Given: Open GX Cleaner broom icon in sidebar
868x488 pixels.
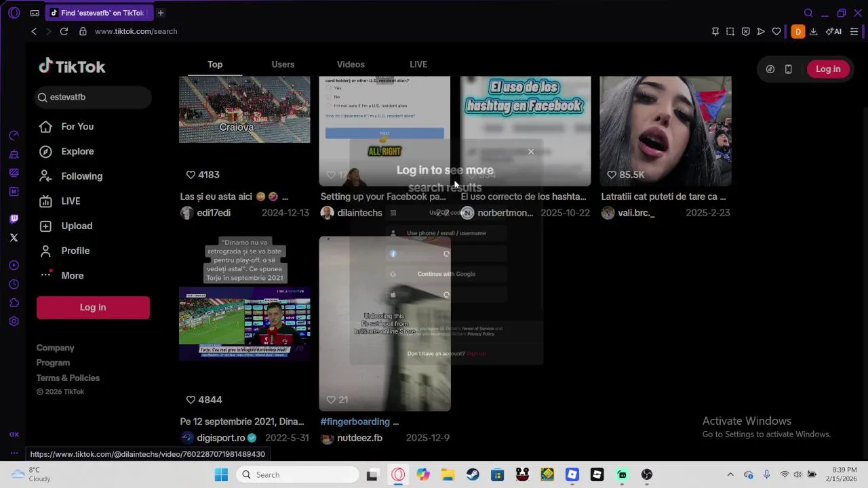Looking at the screenshot, I should point(14,155).
